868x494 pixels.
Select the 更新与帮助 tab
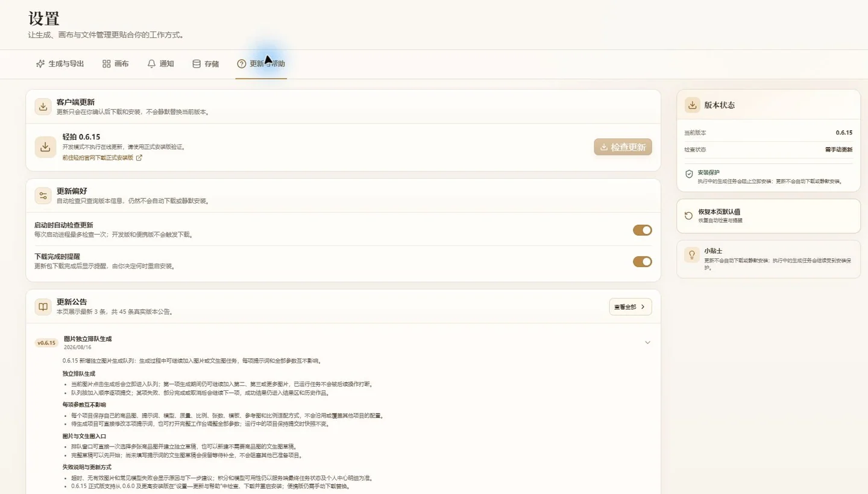[261, 64]
